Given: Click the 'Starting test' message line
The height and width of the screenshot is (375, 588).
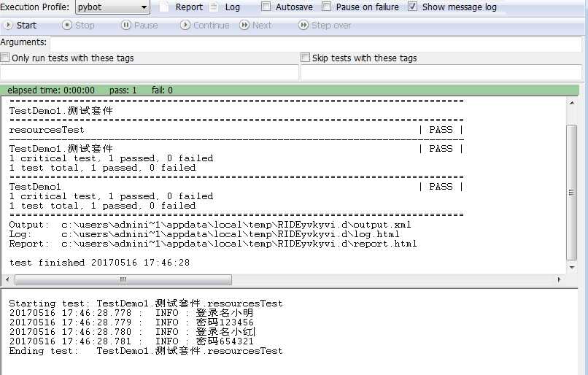Looking at the screenshot, I should (x=146, y=304).
